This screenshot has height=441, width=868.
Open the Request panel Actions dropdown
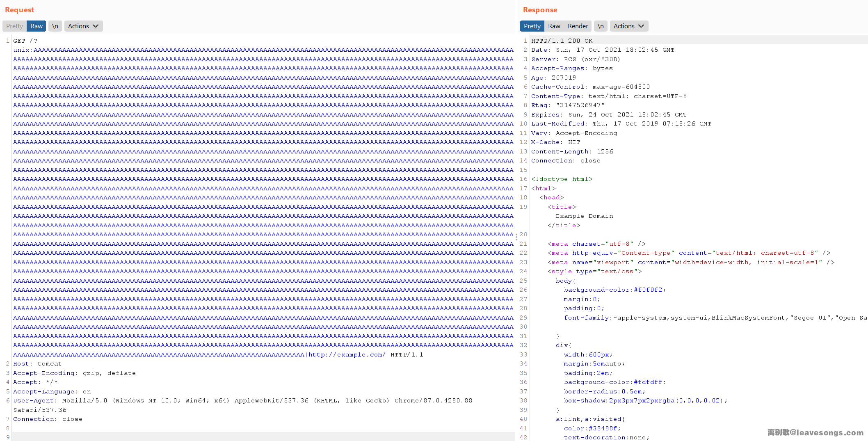[x=83, y=26]
